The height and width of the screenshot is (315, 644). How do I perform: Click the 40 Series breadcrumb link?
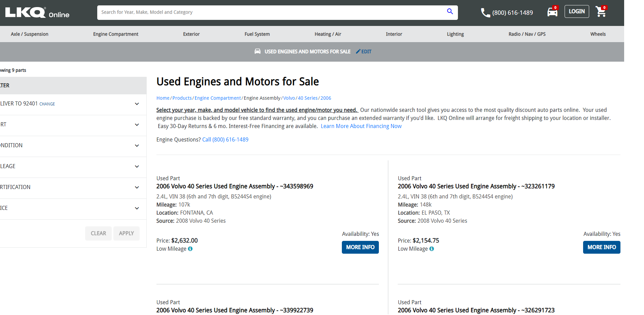308,98
